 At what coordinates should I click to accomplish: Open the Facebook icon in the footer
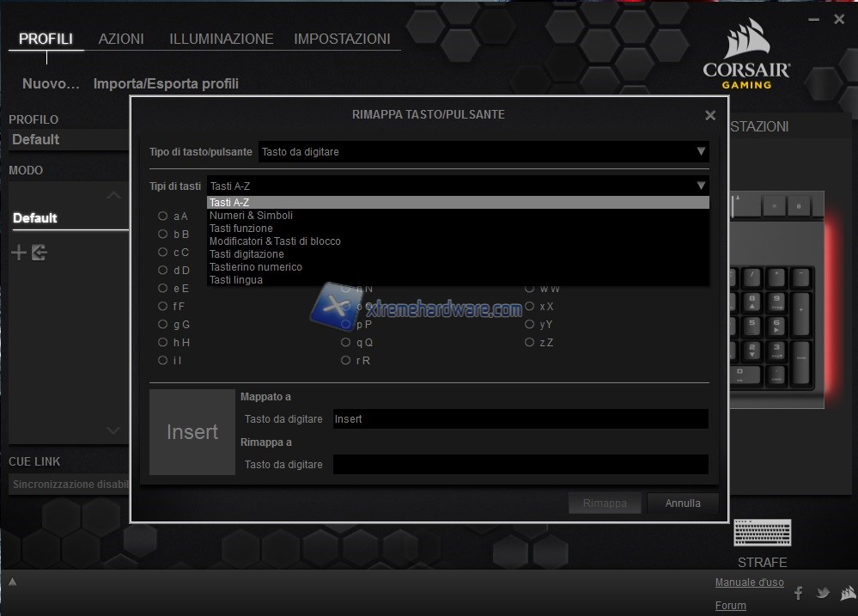[798, 593]
